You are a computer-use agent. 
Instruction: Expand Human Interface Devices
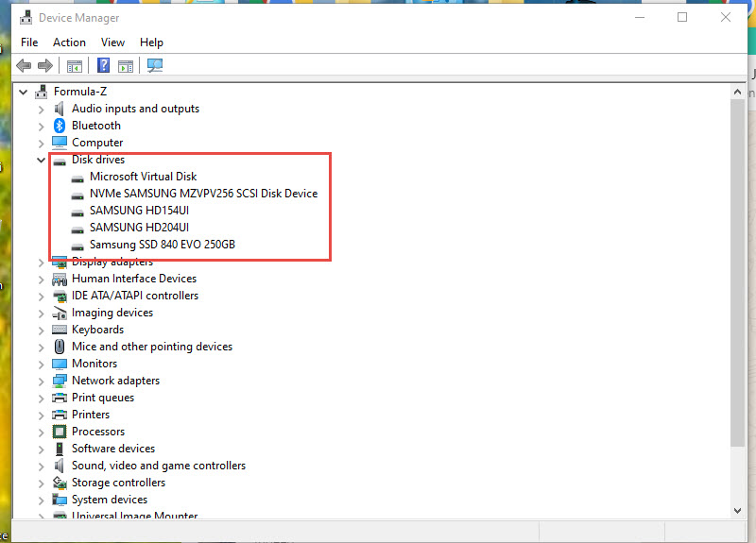tap(41, 280)
